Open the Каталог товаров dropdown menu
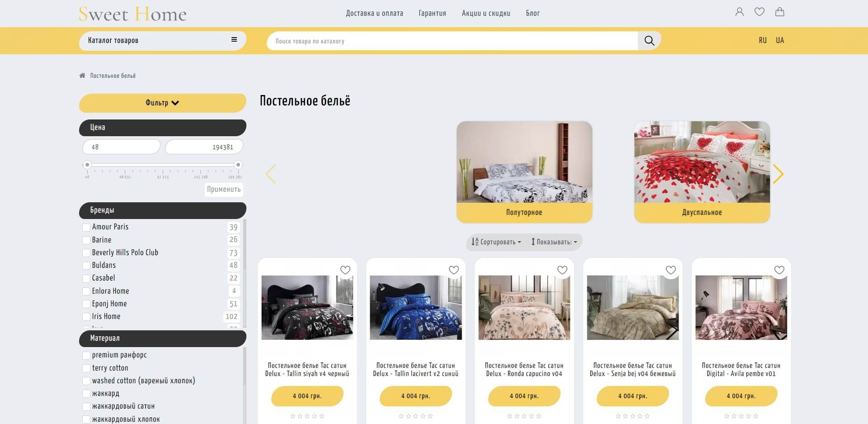Viewport: 868px width, 424px height. (163, 40)
